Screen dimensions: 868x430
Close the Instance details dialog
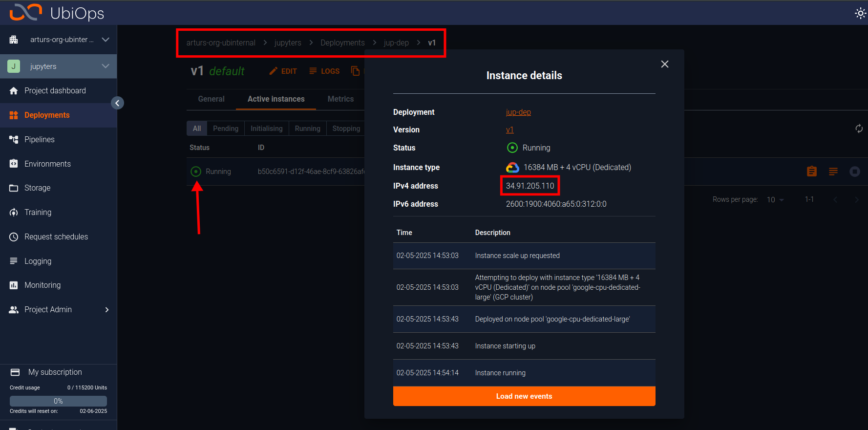665,64
